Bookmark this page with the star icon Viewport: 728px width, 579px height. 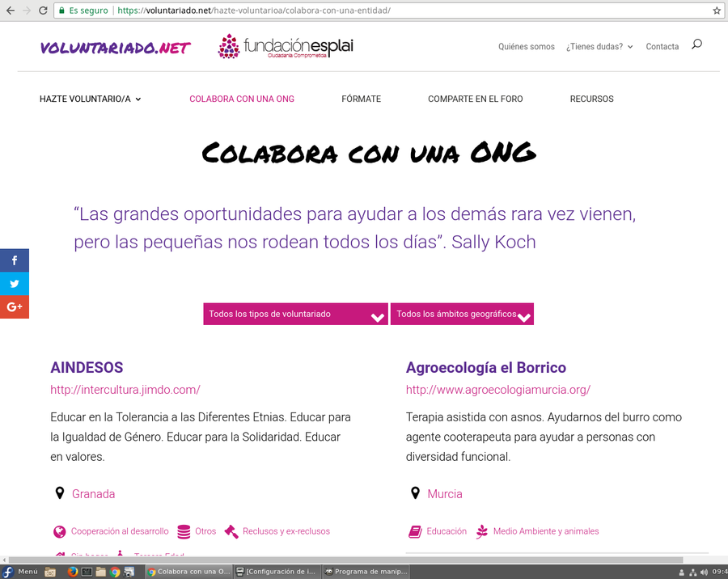pyautogui.click(x=717, y=11)
